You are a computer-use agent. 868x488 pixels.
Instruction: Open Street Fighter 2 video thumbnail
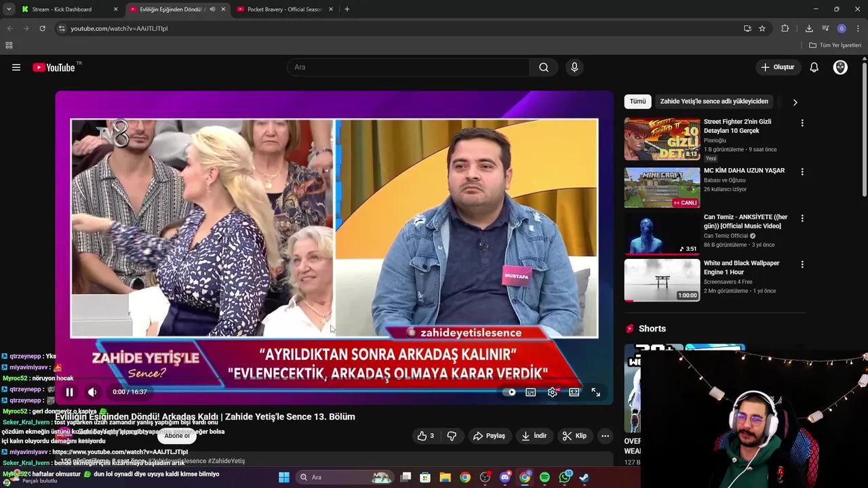[x=662, y=139]
